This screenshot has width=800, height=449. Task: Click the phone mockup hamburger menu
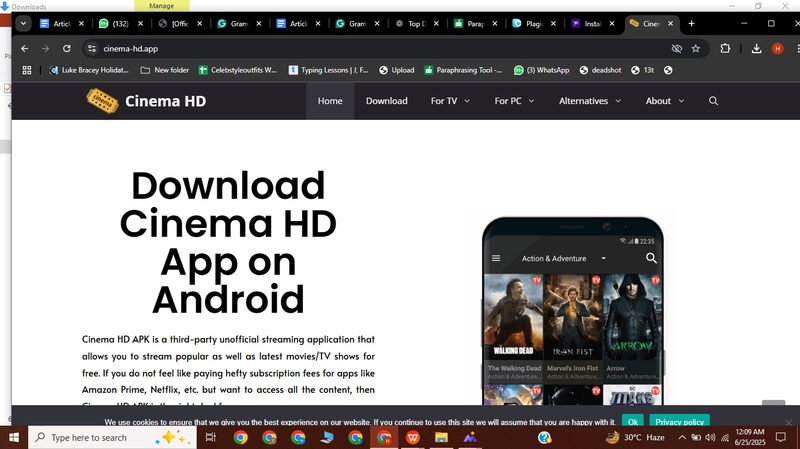tap(496, 258)
